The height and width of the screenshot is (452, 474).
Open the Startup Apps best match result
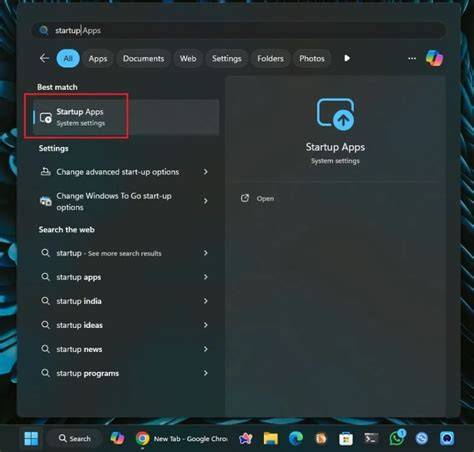click(126, 117)
